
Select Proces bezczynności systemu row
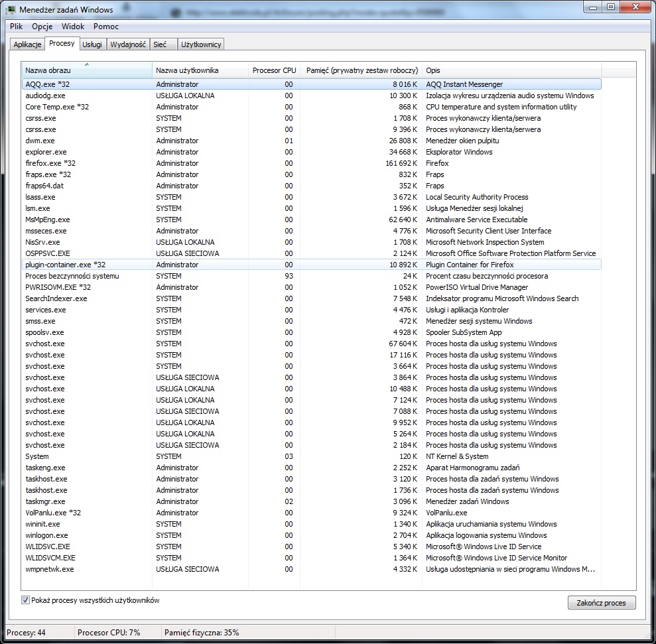[311, 276]
